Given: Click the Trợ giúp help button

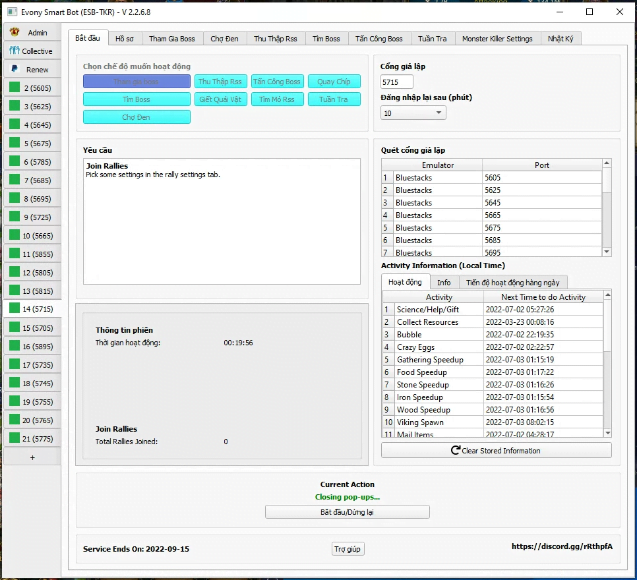Looking at the screenshot, I should pos(347,549).
